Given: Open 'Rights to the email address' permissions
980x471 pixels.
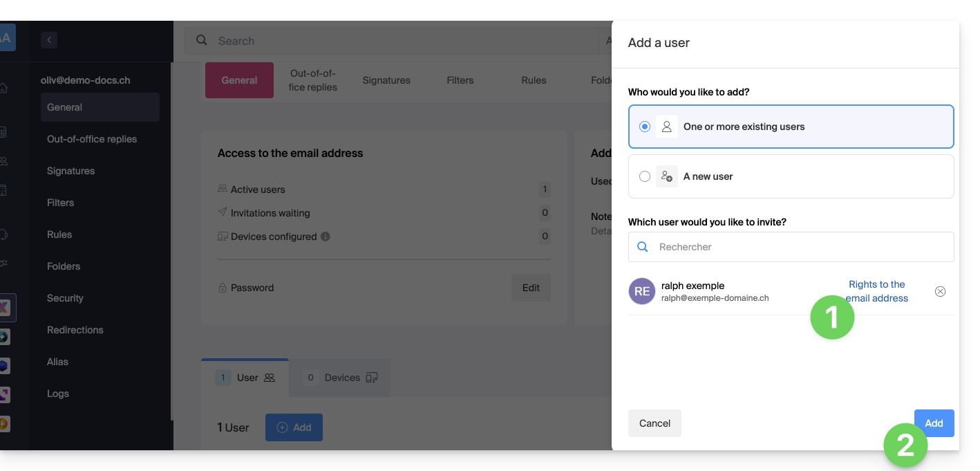Looking at the screenshot, I should tap(876, 291).
